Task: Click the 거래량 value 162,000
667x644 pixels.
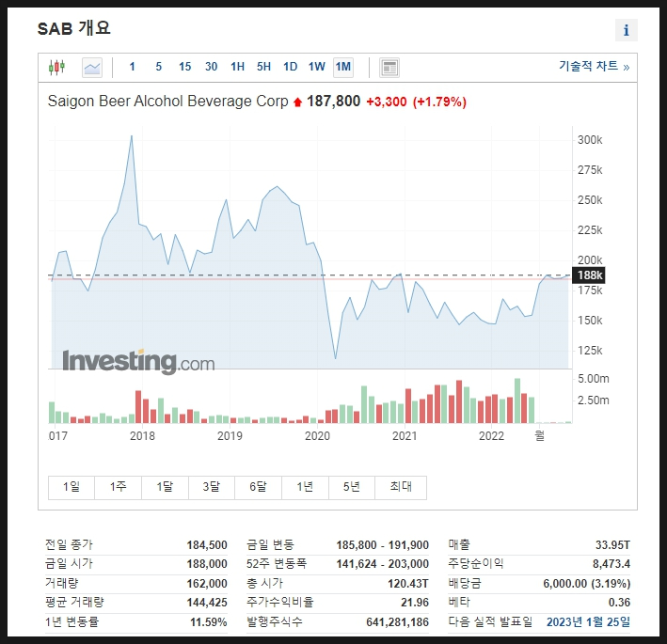Action: coord(207,584)
